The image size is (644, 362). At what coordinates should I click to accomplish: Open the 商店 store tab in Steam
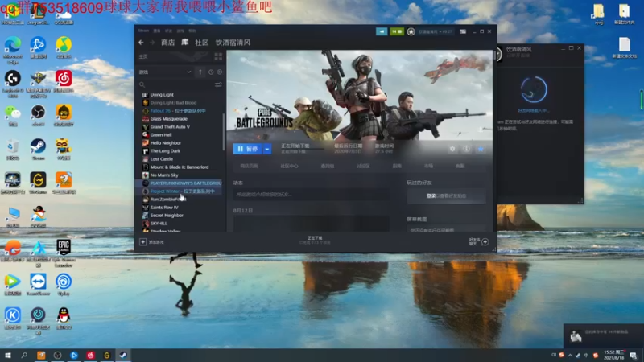pos(167,43)
